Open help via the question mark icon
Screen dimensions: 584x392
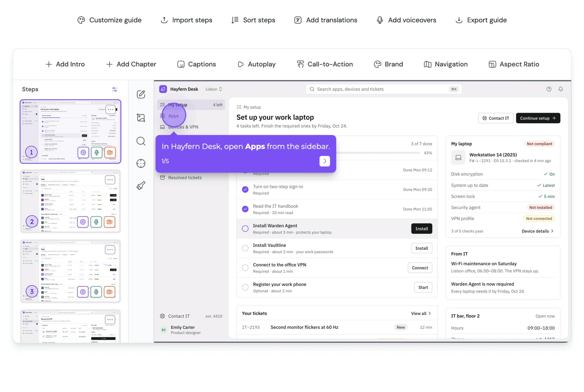click(x=549, y=89)
